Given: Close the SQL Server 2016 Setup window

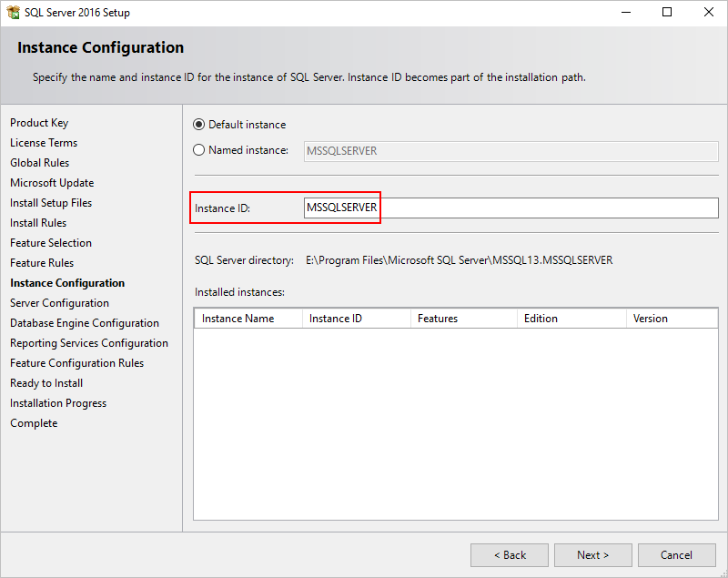Looking at the screenshot, I should [709, 12].
